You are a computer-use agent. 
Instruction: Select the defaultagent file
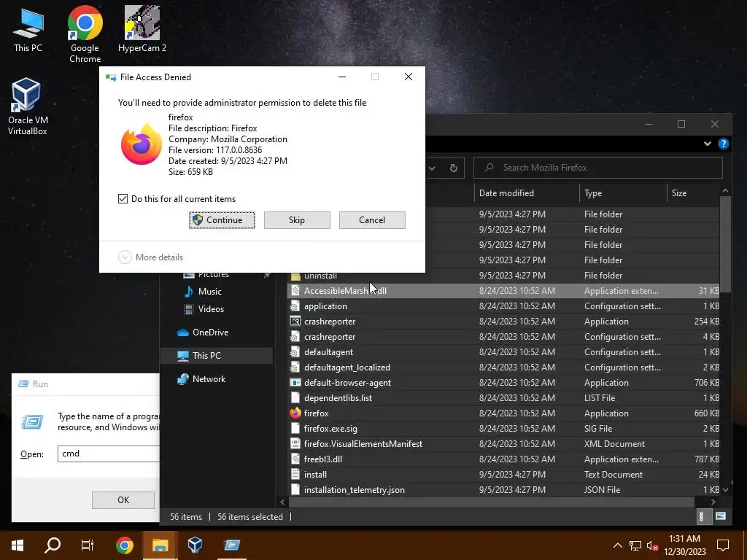[x=503, y=352]
